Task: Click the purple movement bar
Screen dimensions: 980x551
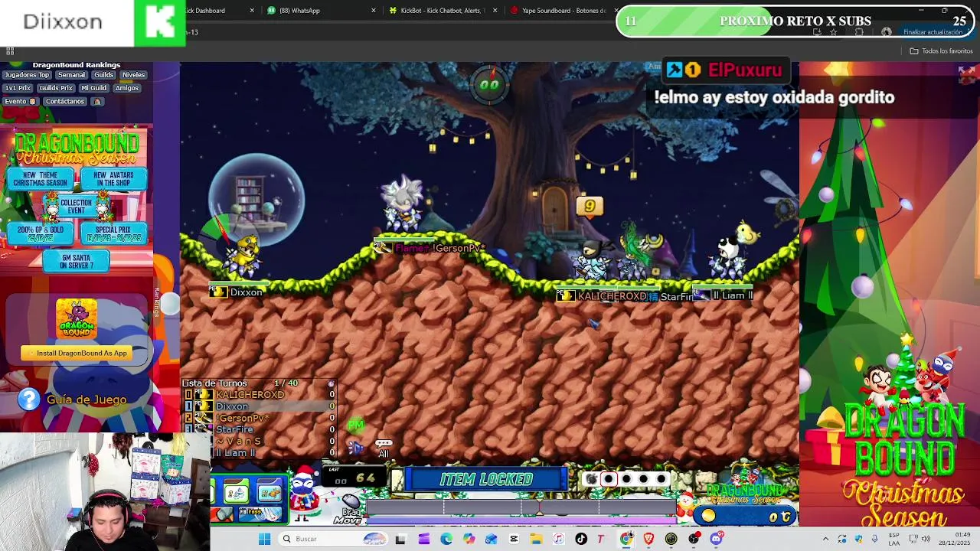Action: coord(523,522)
